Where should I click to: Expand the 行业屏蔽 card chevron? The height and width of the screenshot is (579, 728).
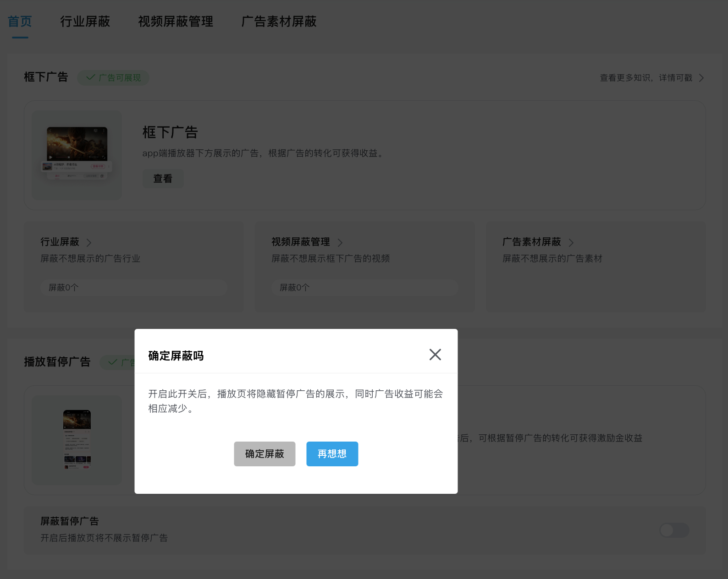(x=89, y=242)
